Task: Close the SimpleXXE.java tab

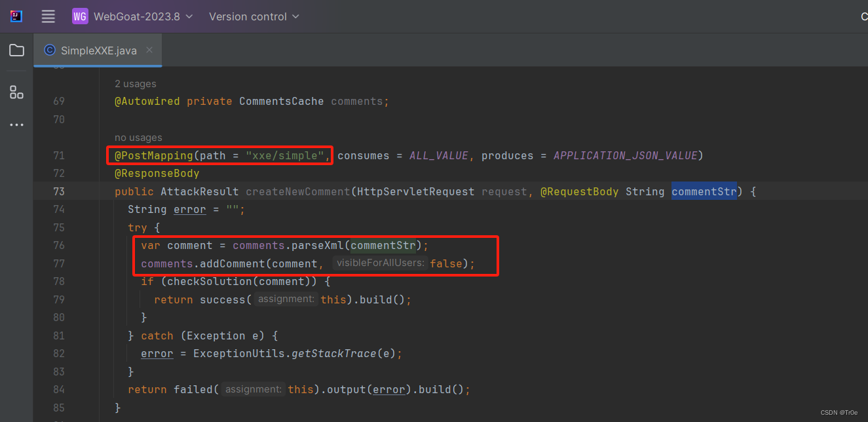Action: click(149, 50)
